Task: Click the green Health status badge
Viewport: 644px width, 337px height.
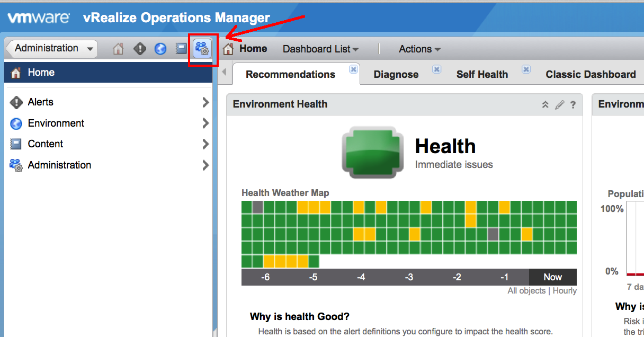Action: tap(376, 152)
